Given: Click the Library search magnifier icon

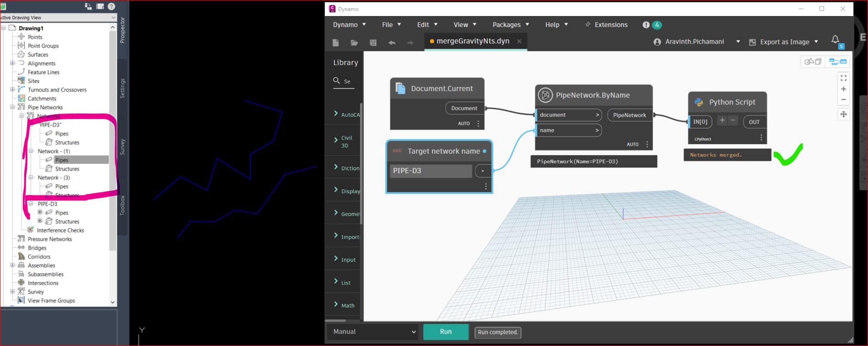Looking at the screenshot, I should coord(336,81).
